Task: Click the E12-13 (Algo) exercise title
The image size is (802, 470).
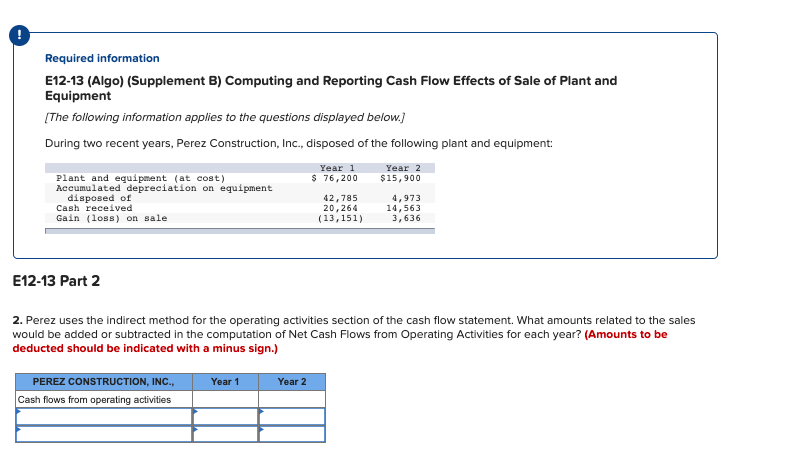Action: tap(331, 88)
